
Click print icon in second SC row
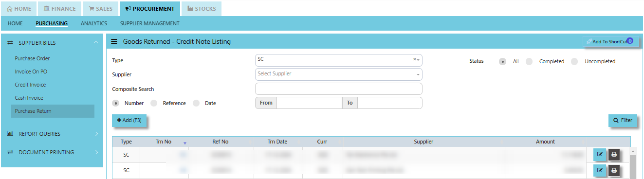[x=614, y=170]
